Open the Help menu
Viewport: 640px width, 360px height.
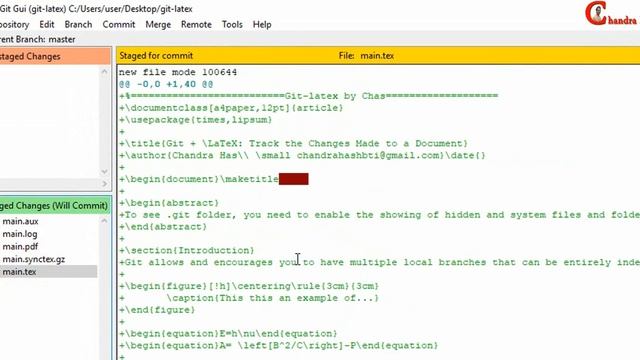(262, 24)
